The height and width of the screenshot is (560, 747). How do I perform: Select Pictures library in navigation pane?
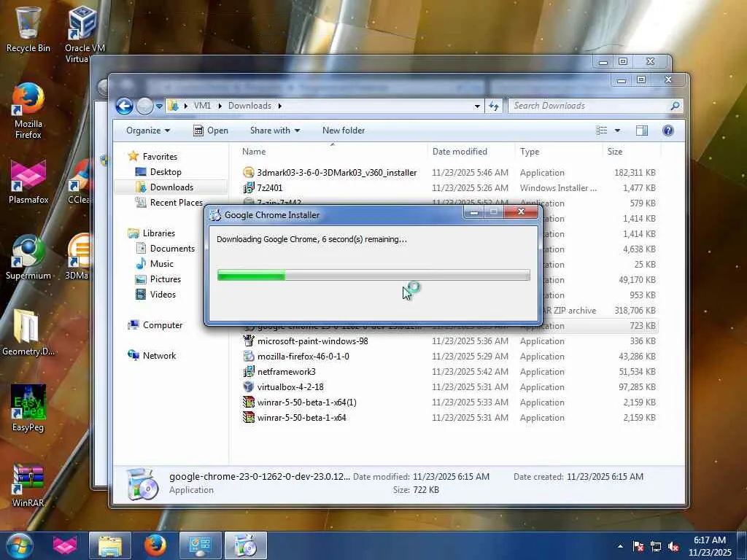[158, 279]
